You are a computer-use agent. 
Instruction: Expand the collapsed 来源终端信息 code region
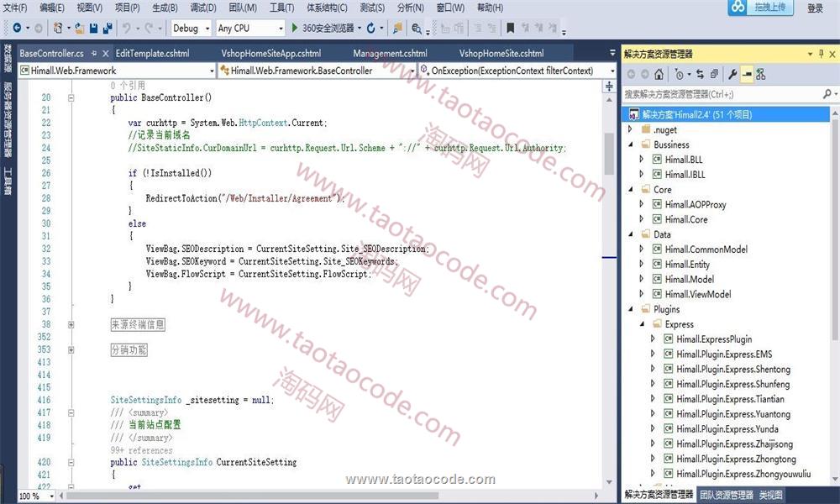71,324
